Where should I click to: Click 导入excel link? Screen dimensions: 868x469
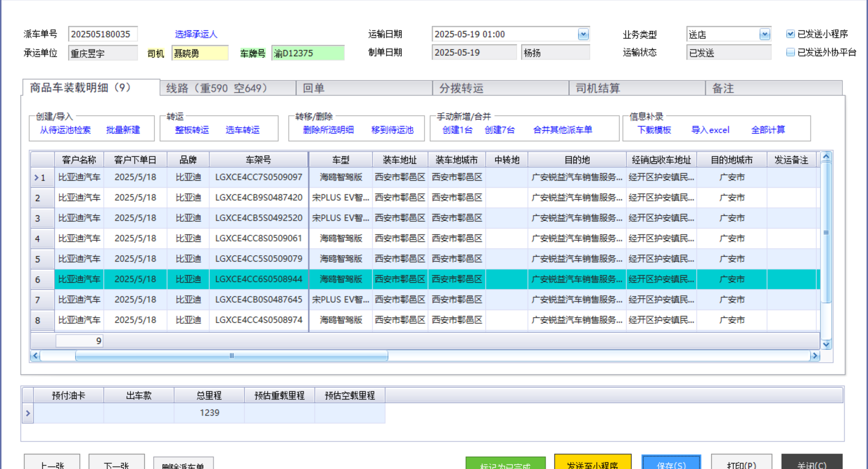[x=710, y=130]
